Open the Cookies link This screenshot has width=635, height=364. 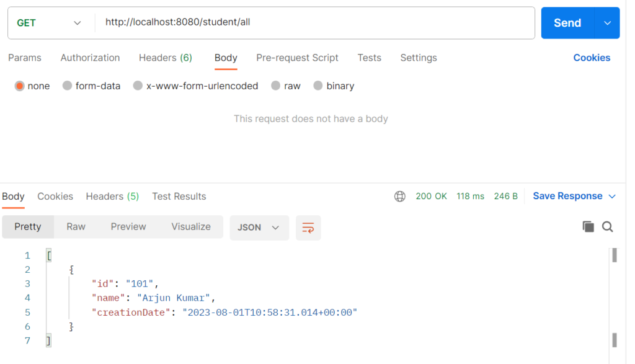(x=592, y=58)
